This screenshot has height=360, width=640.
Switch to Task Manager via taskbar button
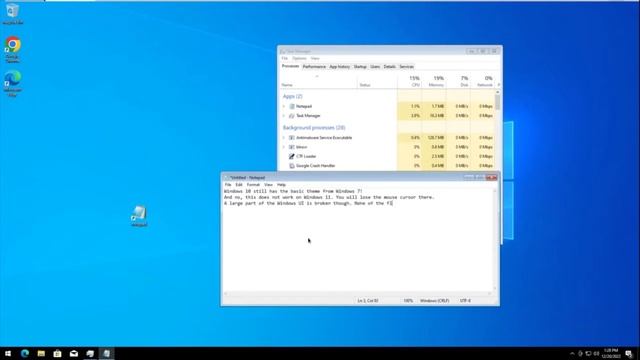[x=90, y=353]
